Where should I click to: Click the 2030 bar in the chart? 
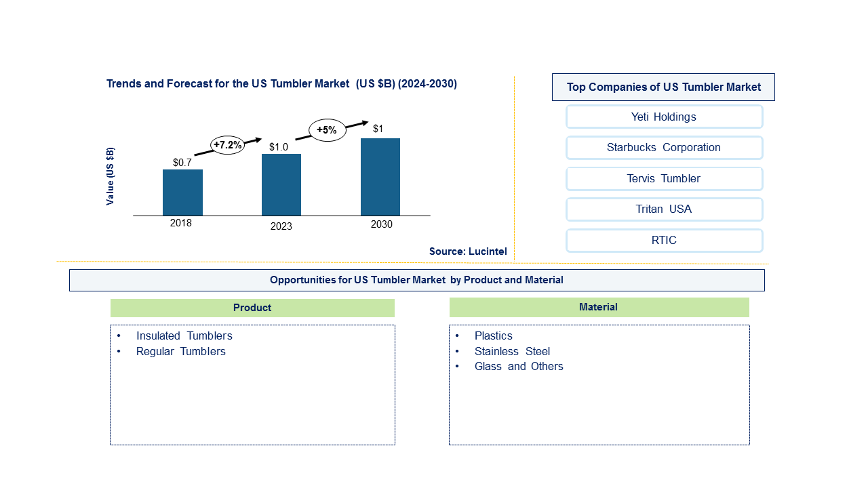point(380,177)
